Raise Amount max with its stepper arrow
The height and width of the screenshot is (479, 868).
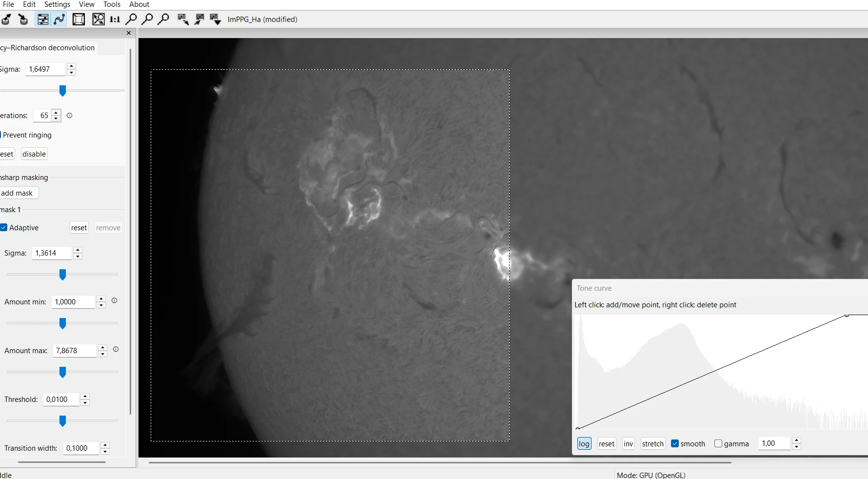[102, 348]
